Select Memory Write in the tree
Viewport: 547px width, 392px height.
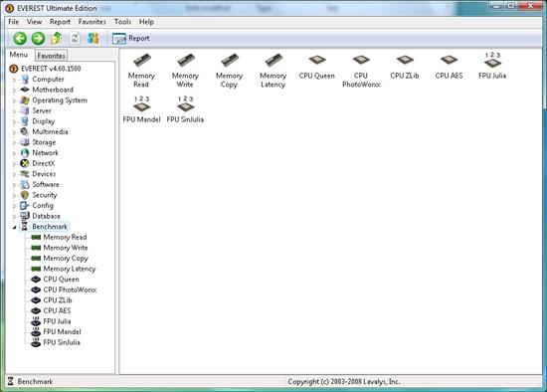coord(66,248)
